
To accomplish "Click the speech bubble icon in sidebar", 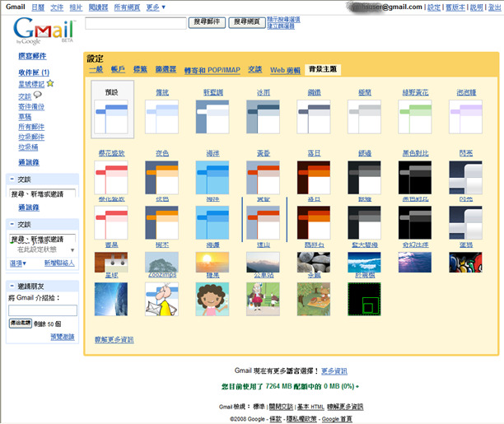I will [x=38, y=95].
